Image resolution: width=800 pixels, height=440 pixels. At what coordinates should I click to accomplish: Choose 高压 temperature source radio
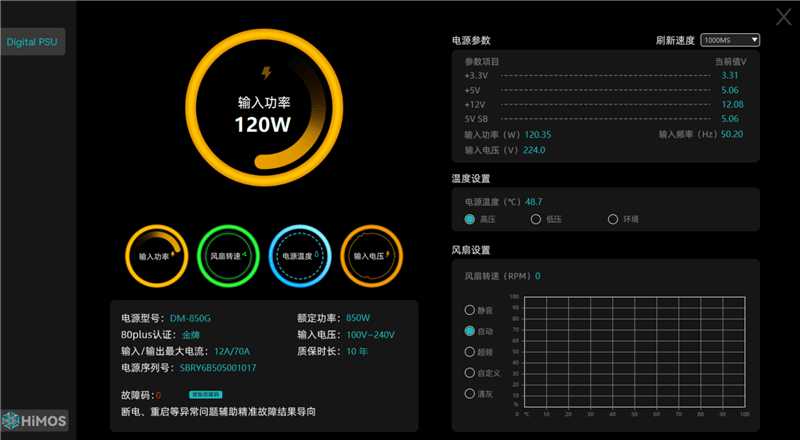pos(470,219)
